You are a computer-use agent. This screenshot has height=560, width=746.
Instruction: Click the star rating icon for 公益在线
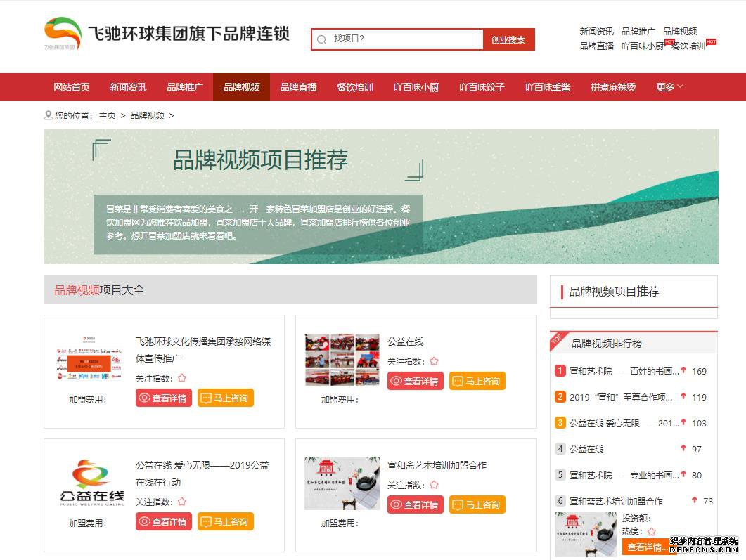point(434,361)
